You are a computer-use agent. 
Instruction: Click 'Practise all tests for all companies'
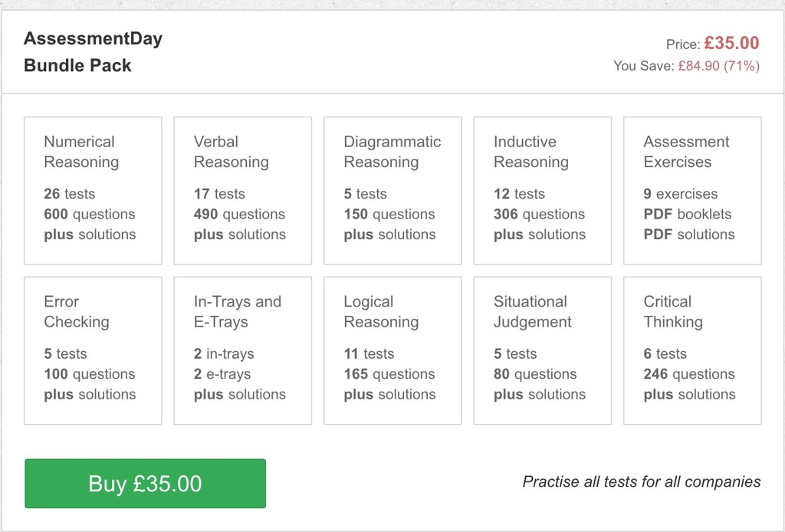(641, 482)
